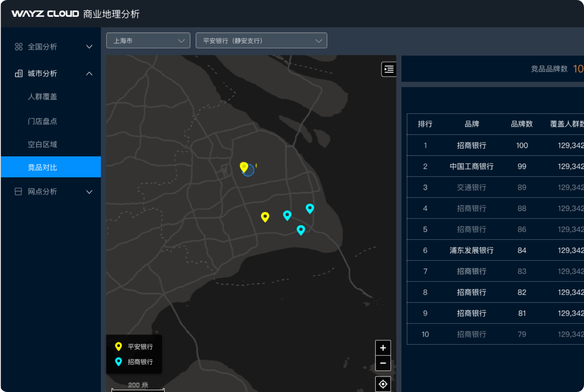The width and height of the screenshot is (584, 392).
Task: Open the 上海市 city dropdown
Action: [x=148, y=41]
